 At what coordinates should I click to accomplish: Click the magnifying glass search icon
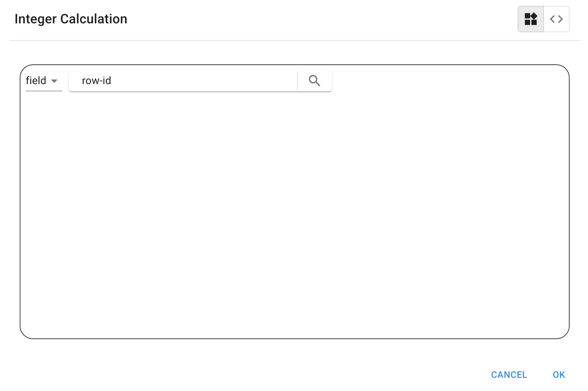(314, 80)
